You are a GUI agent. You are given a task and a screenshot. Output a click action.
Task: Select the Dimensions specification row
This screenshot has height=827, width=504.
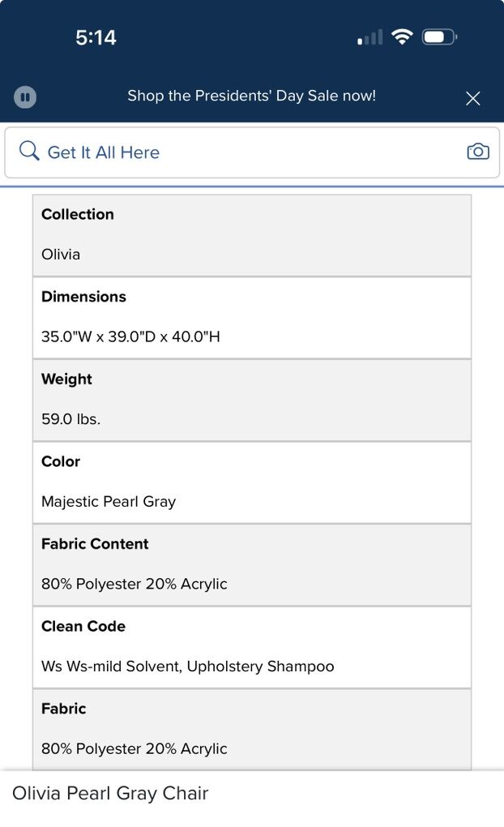251,318
